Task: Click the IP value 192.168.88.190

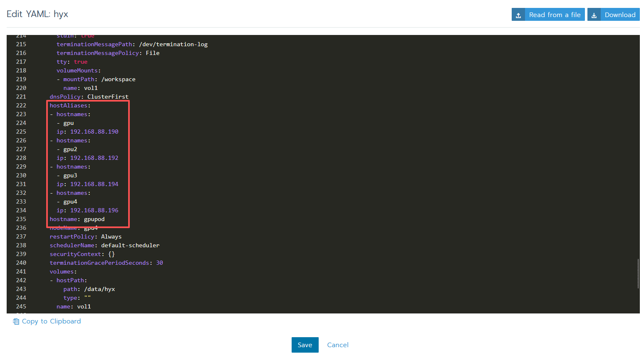Action: [94, 132]
